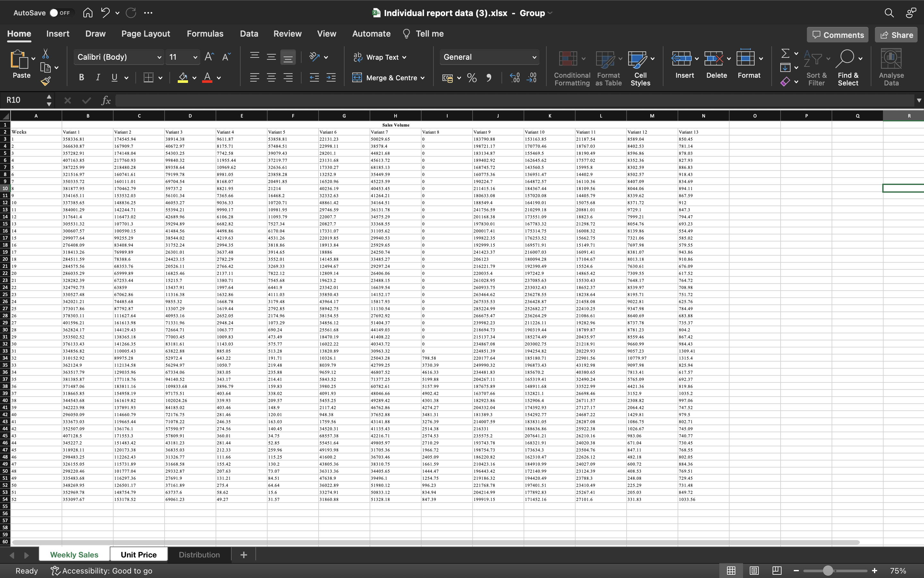Insert function with the fx button

point(106,100)
